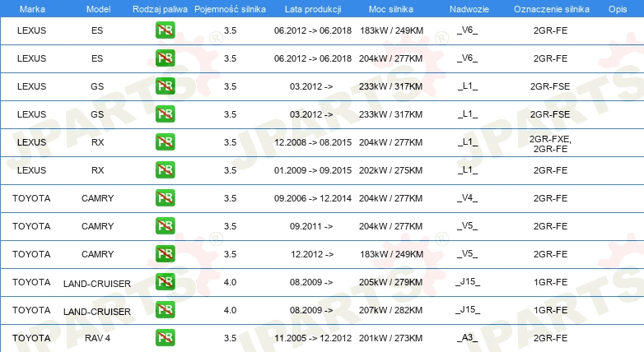
Task: Click CAMRY in the _V4_ row
Action: coord(97,198)
